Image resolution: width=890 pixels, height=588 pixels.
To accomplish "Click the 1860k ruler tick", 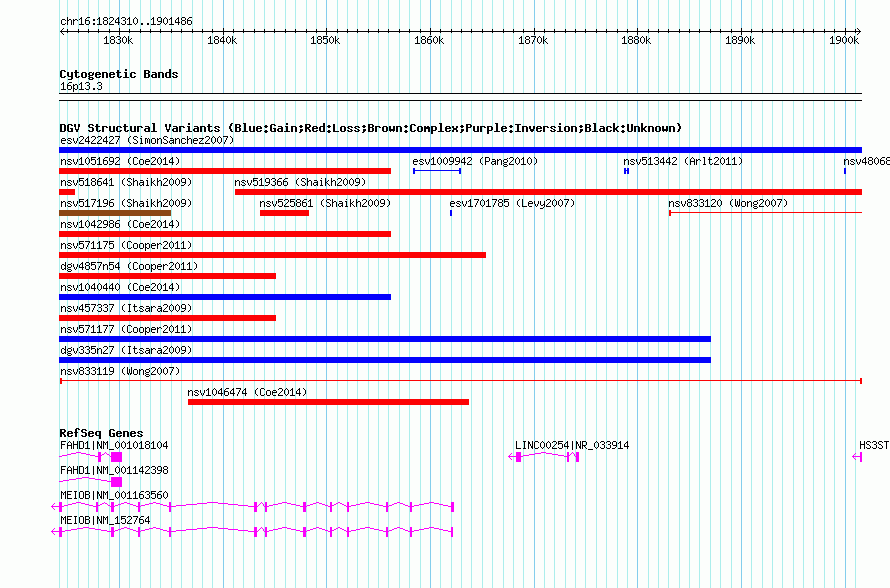I will pyautogui.click(x=429, y=40).
